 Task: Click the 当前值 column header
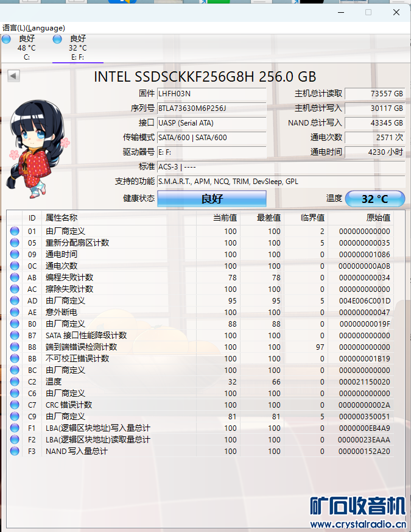(219, 218)
